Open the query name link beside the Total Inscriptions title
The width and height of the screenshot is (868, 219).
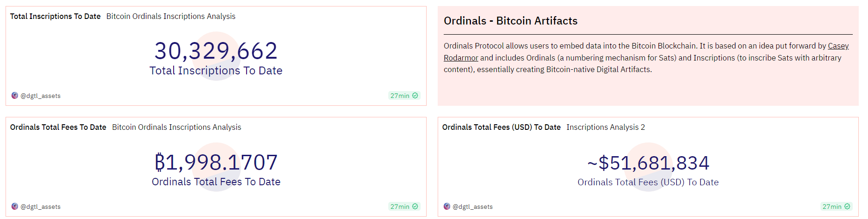[171, 17]
